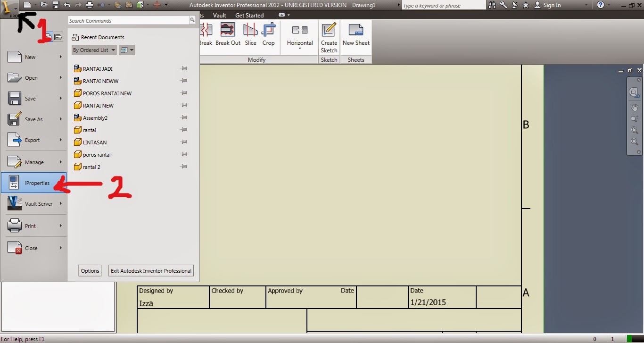Click the Zoom Window icon in navigation bar

pyautogui.click(x=635, y=142)
